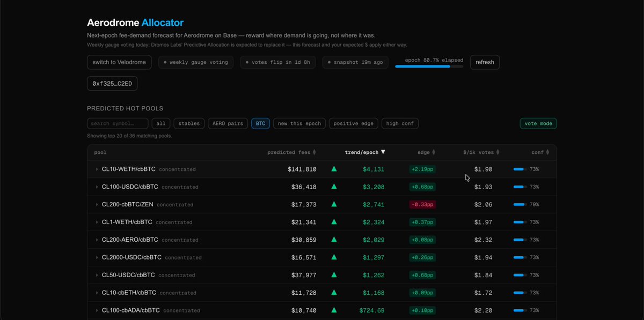Click the epoch elapsed progress bar
Image resolution: width=644 pixels, height=320 pixels.
click(x=429, y=66)
